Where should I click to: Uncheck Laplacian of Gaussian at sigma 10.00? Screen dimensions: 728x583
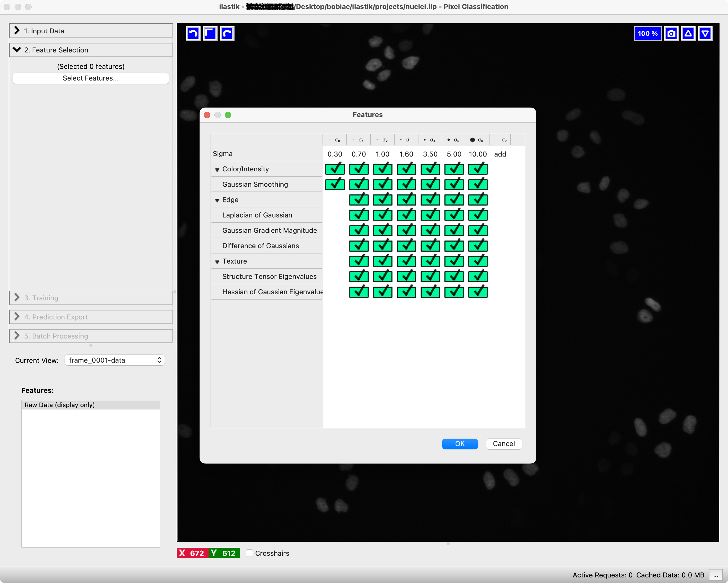(x=478, y=215)
